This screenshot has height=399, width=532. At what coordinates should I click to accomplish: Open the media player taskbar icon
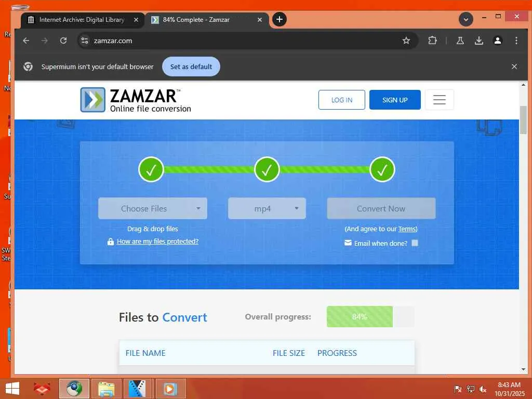[x=170, y=389]
